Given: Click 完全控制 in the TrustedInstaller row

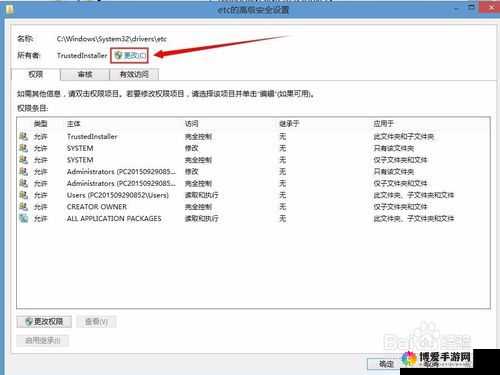Looking at the screenshot, I should point(198,136).
